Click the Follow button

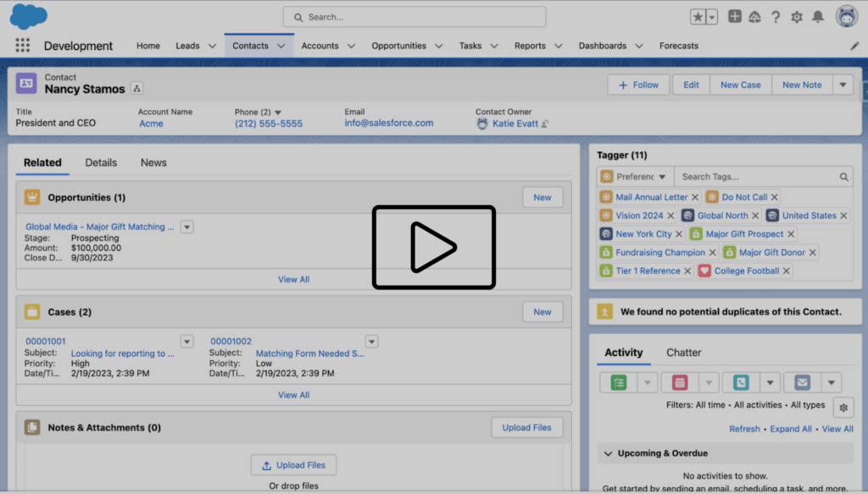[x=638, y=85]
